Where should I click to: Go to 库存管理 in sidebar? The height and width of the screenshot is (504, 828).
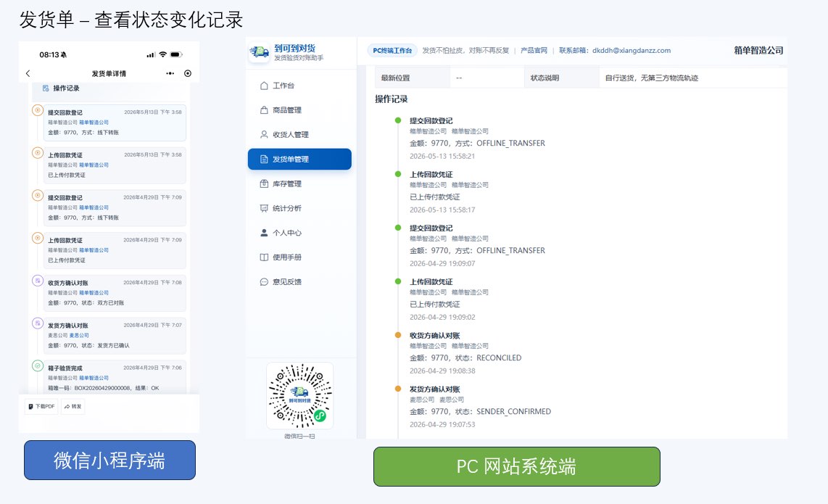click(299, 183)
